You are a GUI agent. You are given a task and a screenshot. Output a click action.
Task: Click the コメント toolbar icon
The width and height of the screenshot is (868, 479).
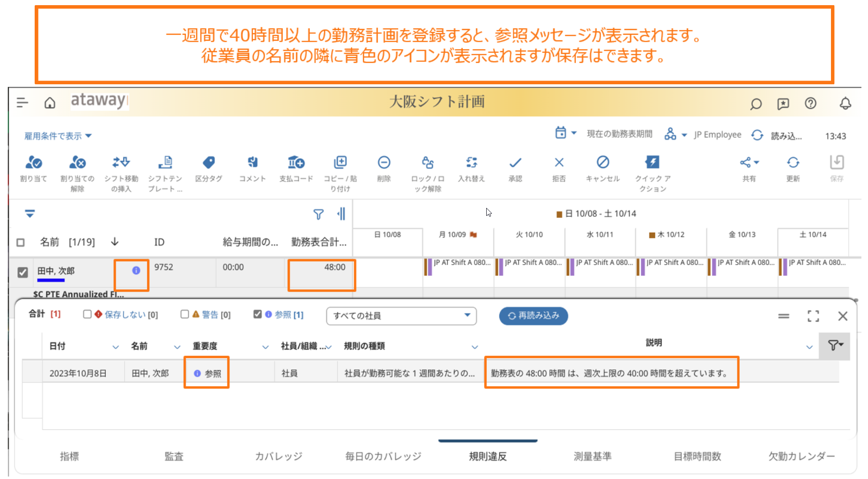[x=252, y=163]
